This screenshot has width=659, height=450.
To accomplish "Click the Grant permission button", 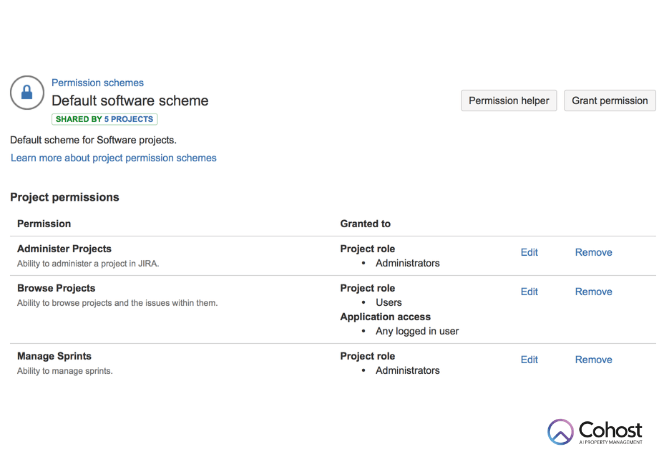I will tap(609, 101).
